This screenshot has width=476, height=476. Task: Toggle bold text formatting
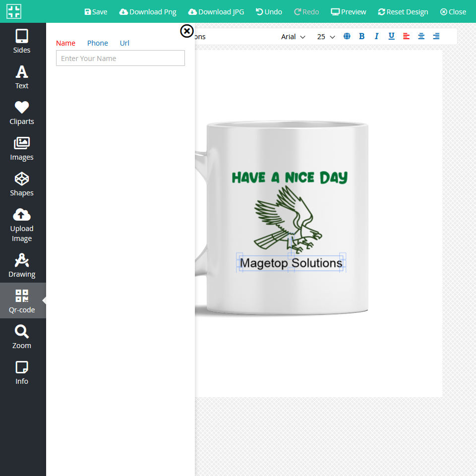click(361, 36)
